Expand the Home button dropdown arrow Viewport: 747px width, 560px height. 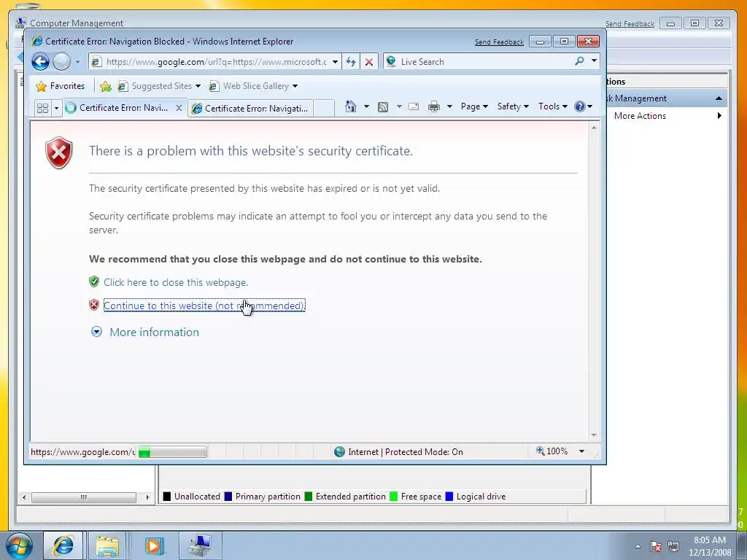(x=366, y=106)
